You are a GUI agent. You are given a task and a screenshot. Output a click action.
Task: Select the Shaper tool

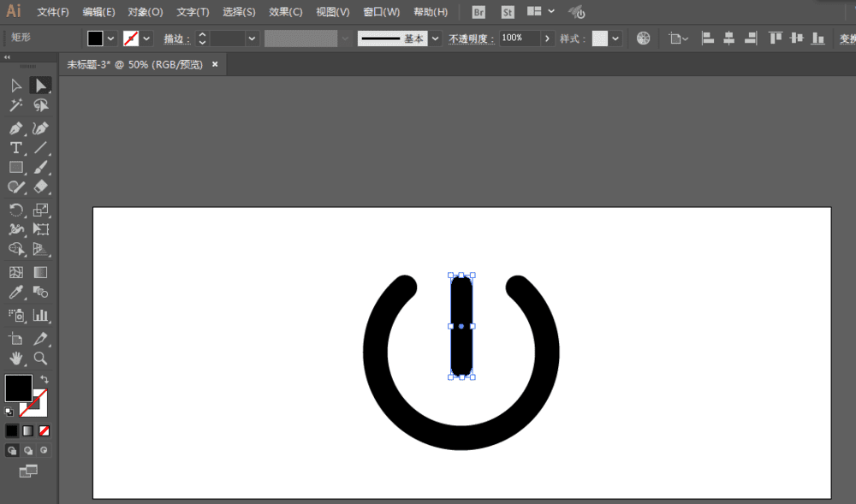coord(15,187)
